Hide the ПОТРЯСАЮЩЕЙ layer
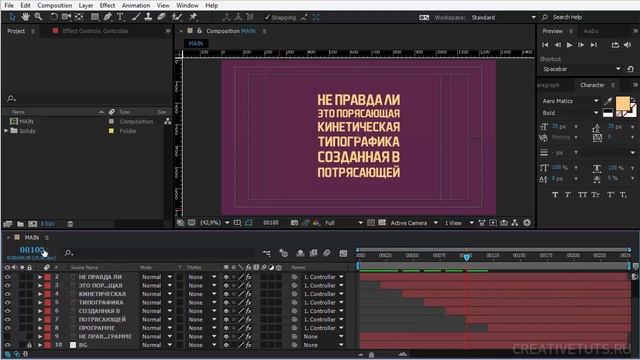The height and width of the screenshot is (360, 640). point(7,320)
